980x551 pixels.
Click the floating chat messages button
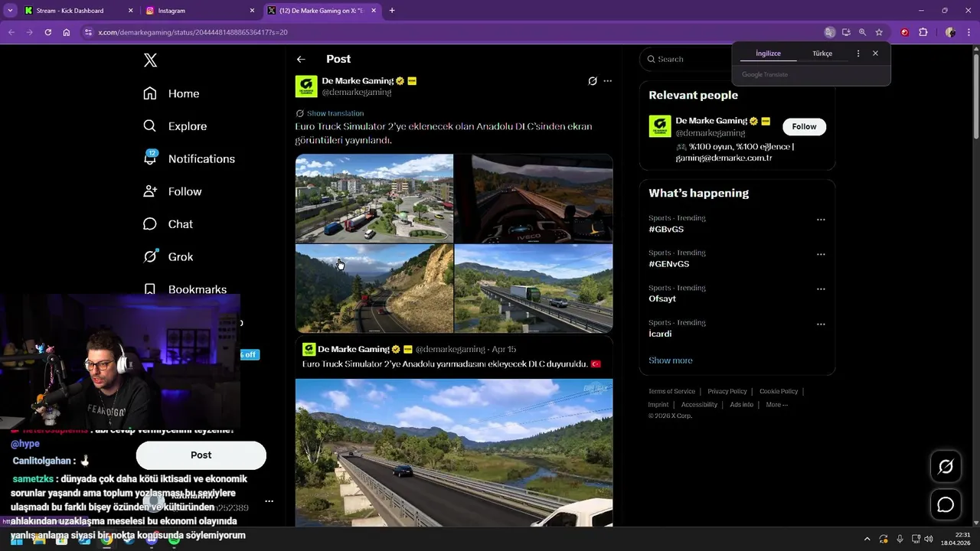coord(946,505)
